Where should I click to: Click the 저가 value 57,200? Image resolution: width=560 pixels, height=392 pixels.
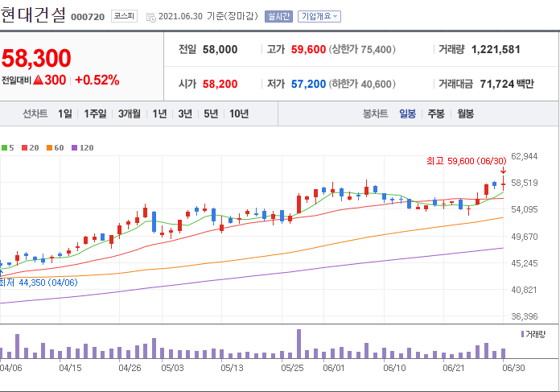[308, 84]
